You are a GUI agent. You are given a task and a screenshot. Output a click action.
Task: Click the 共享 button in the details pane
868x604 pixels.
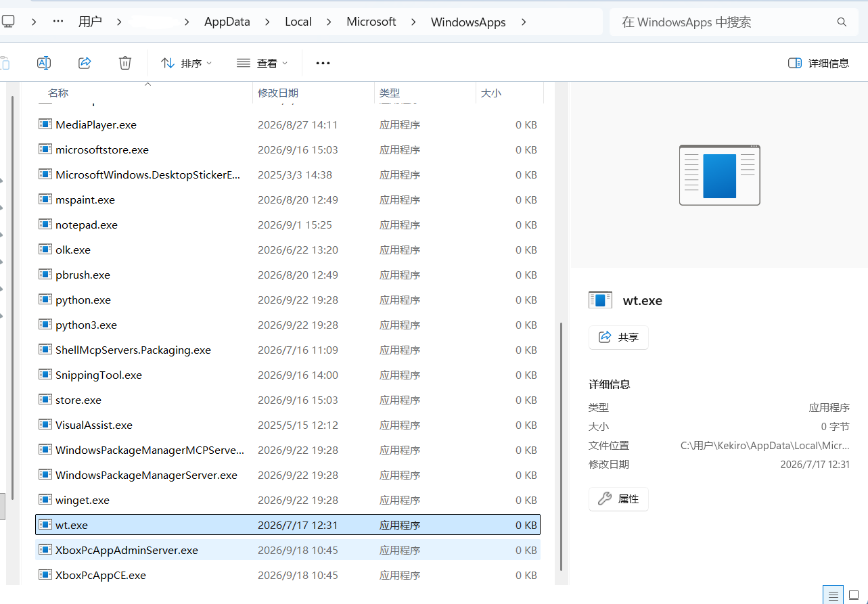click(x=618, y=337)
